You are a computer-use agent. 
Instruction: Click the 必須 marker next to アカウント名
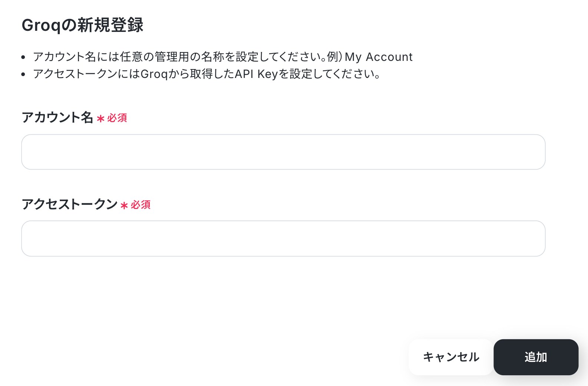click(117, 118)
